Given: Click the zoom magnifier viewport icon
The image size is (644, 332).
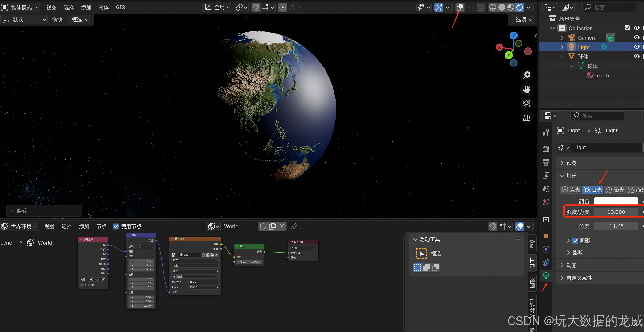Looking at the screenshot, I should [x=527, y=75].
